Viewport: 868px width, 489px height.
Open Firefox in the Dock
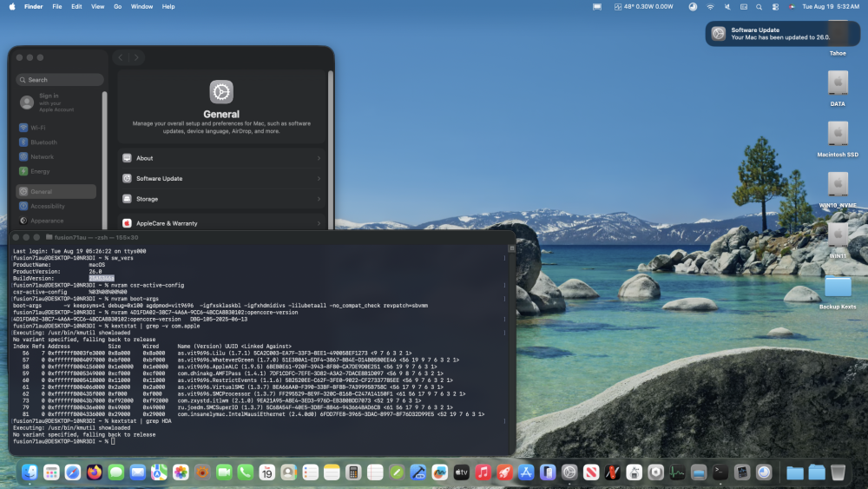(x=94, y=472)
